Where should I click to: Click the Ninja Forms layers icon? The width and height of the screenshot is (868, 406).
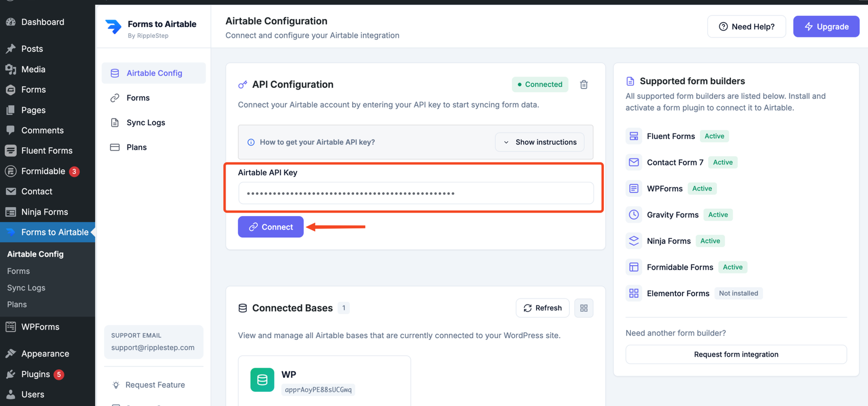(634, 240)
